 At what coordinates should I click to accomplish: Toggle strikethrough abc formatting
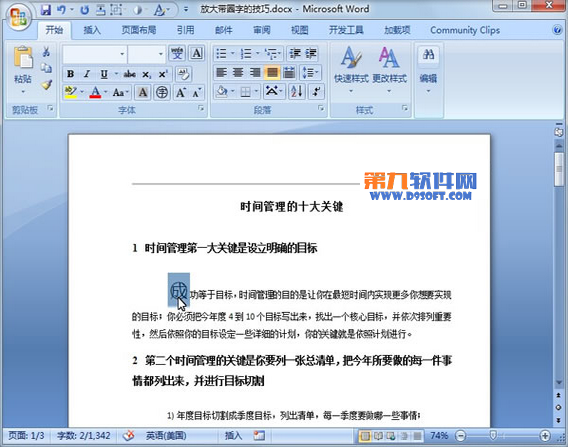[x=129, y=74]
